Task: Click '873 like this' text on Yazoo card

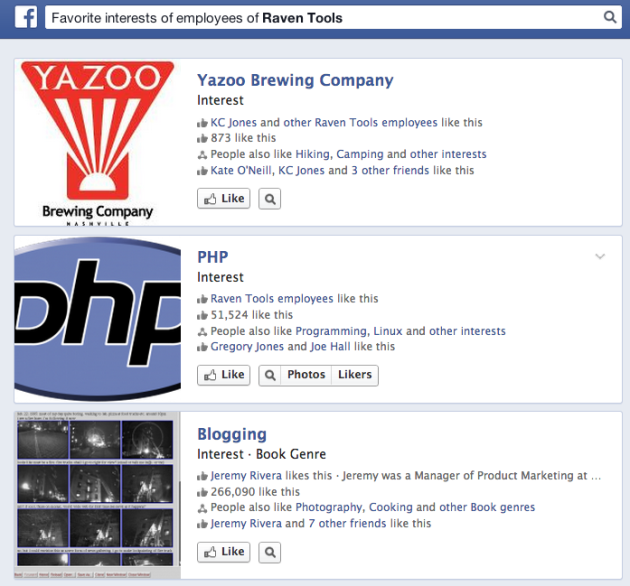Action: click(x=243, y=138)
